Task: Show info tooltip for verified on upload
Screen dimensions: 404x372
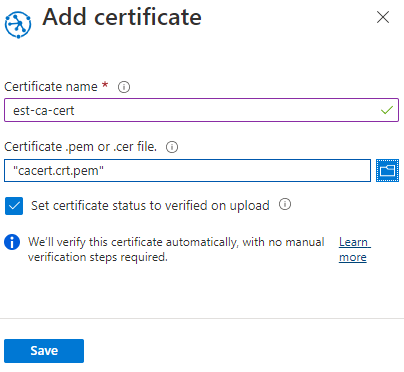Action: point(285,204)
